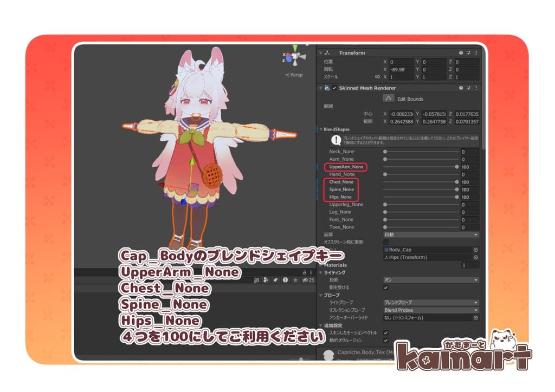The height and width of the screenshot is (392, 555).
Task: Click the scene orientation gizmo
Action: [x=295, y=57]
